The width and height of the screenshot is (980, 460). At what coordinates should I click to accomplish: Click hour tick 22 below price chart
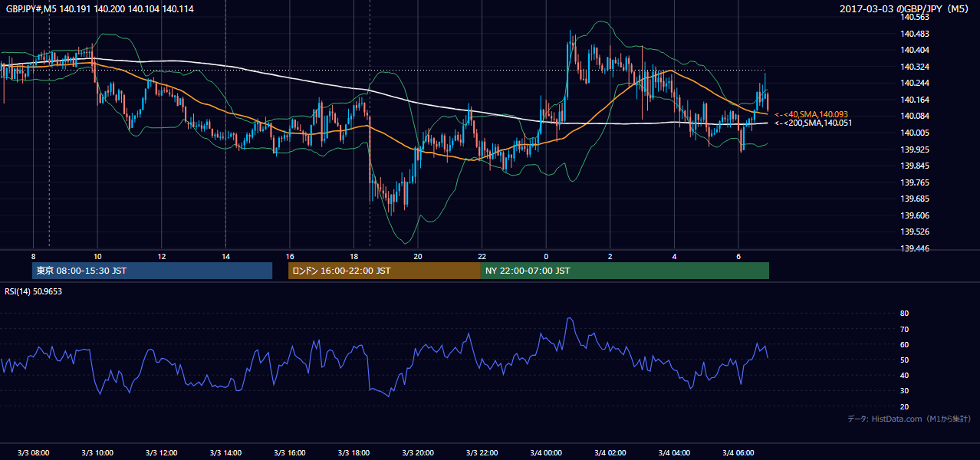482,255
